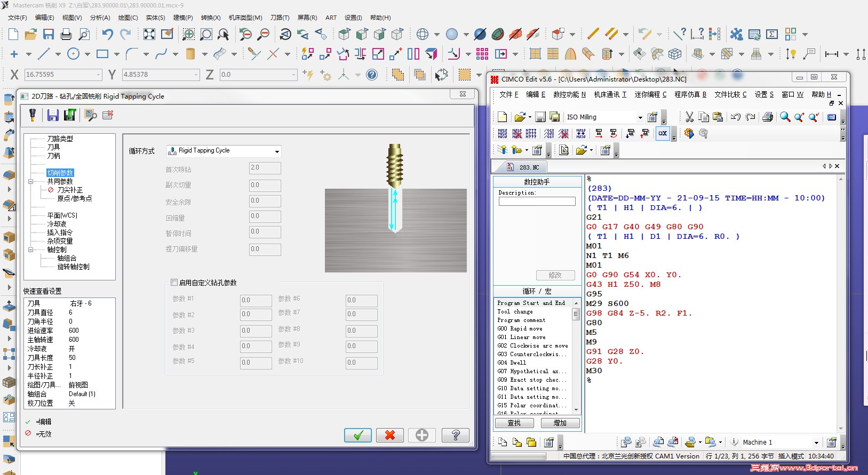
Task: Copy selection in CIMCO Edit toolbar
Action: point(704,117)
